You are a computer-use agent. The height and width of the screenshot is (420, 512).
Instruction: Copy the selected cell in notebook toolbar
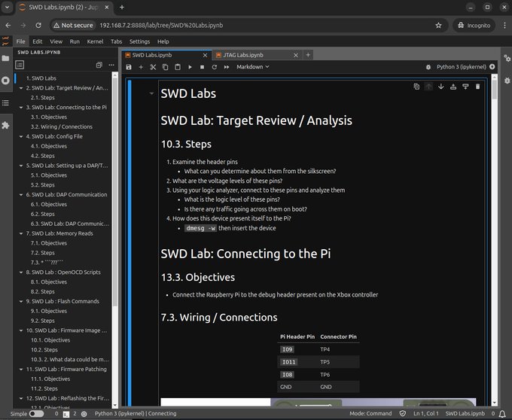[165, 67]
